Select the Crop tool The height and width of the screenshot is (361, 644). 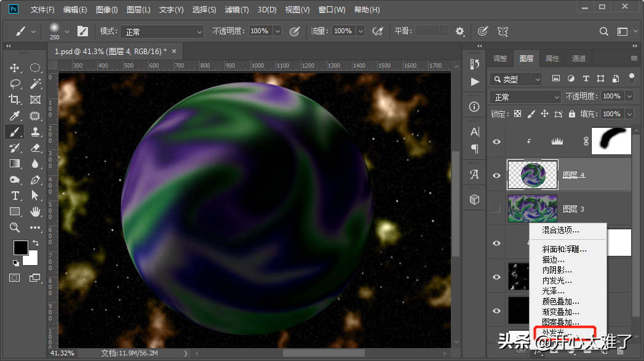pyautogui.click(x=15, y=100)
